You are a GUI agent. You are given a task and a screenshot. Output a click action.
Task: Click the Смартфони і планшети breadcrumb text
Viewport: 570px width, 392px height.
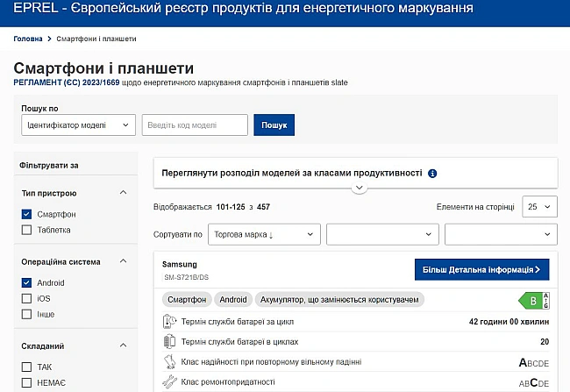tap(96, 39)
